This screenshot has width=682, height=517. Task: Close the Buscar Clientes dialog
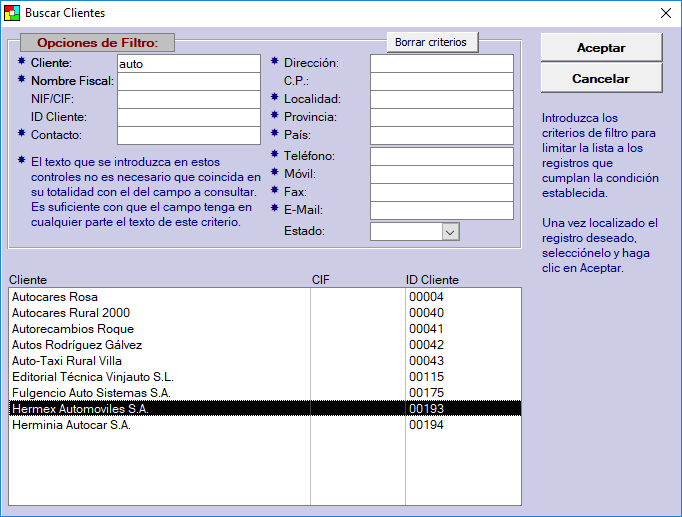(x=665, y=13)
